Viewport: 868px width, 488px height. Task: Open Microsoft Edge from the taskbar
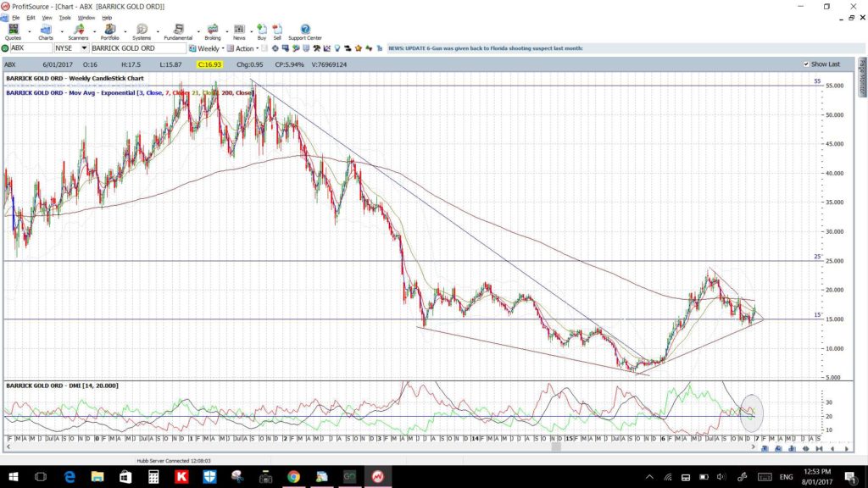coord(70,476)
